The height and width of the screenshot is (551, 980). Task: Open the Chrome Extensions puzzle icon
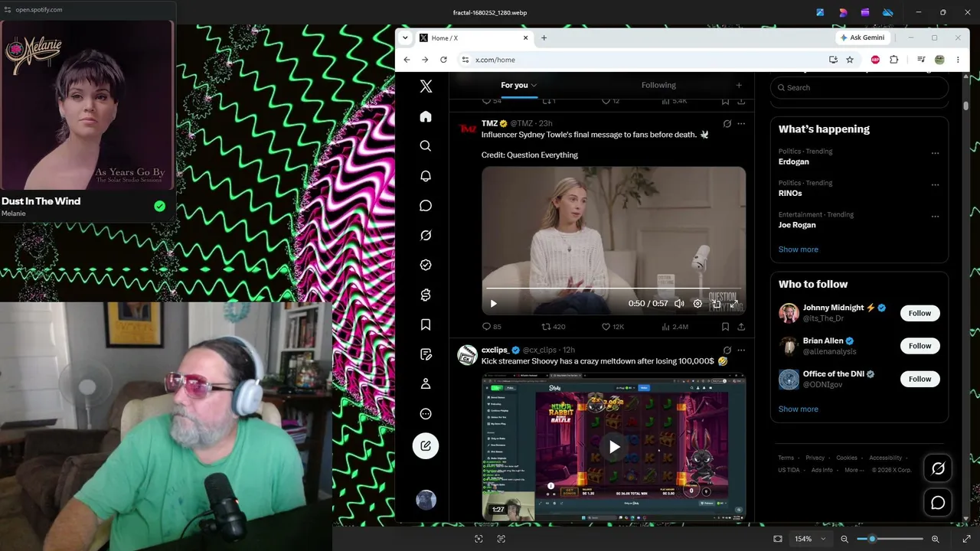coord(893,60)
